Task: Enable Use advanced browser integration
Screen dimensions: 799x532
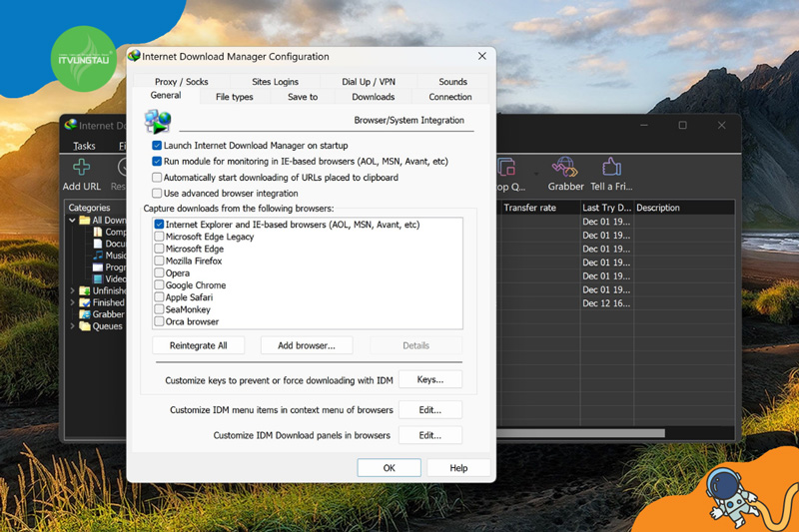Action: point(157,193)
